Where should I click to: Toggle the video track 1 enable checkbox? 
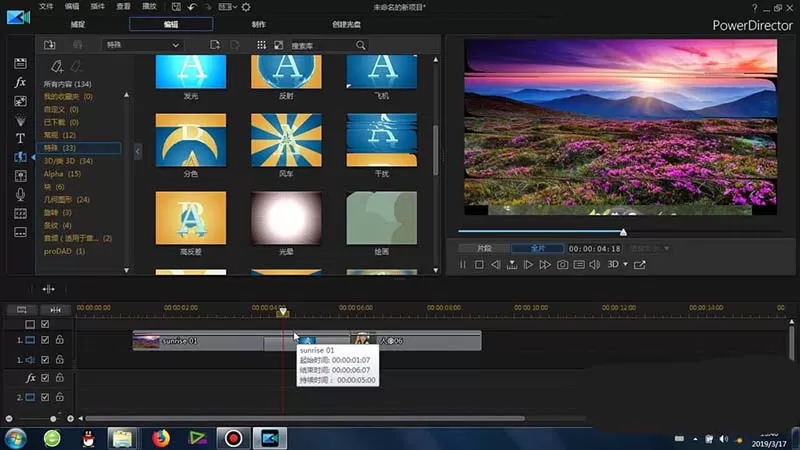[x=45, y=340]
